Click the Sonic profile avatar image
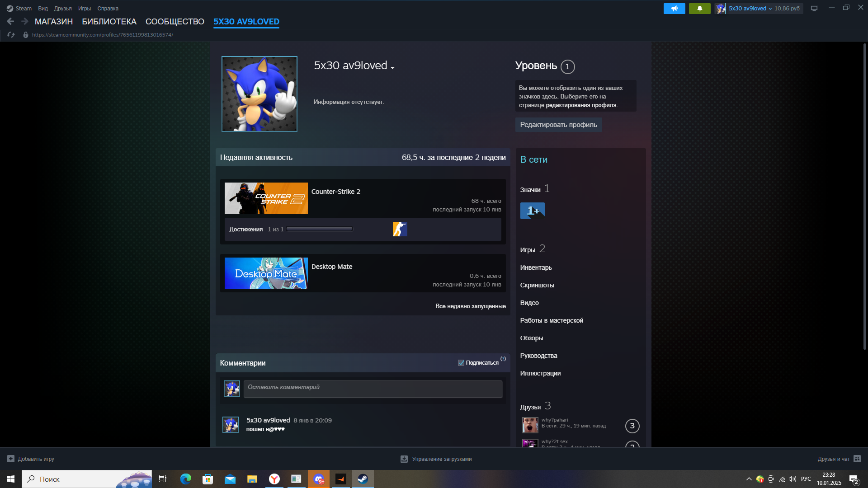This screenshot has height=488, width=868. click(x=259, y=94)
